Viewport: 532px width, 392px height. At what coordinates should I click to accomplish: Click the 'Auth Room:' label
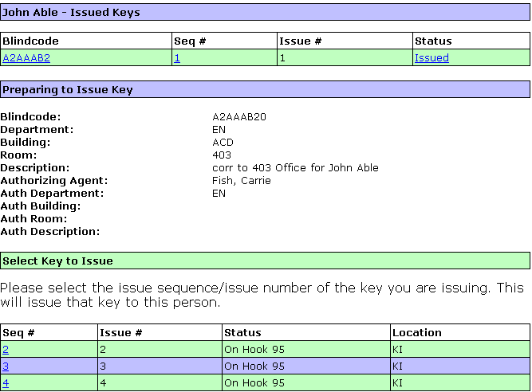(33, 219)
